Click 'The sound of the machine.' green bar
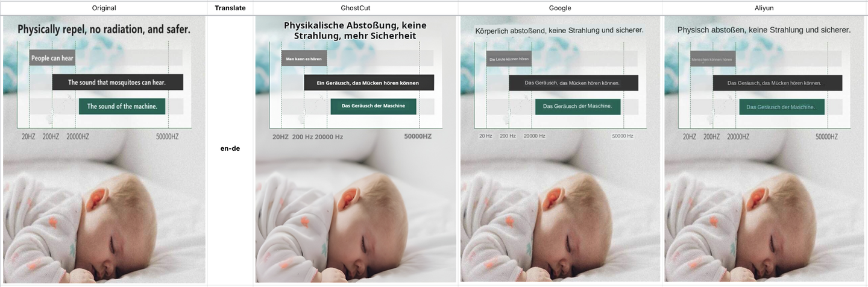This screenshot has height=287, width=868. coord(122,106)
